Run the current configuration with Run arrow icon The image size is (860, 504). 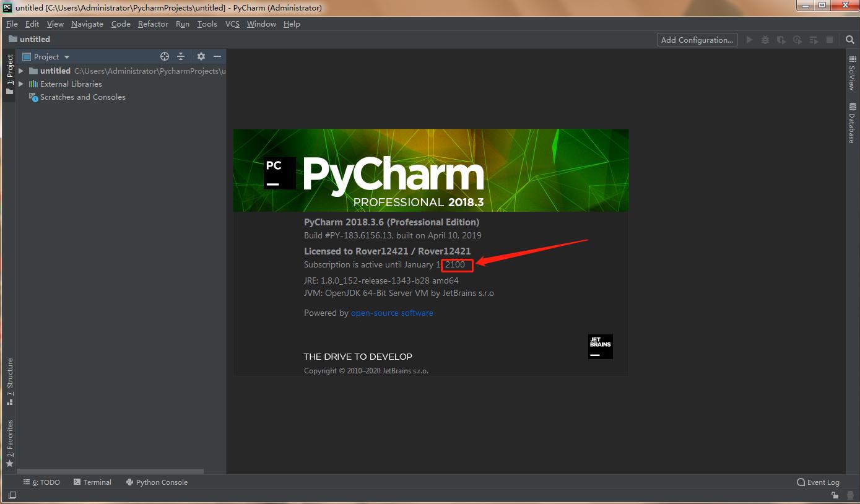pyautogui.click(x=749, y=39)
